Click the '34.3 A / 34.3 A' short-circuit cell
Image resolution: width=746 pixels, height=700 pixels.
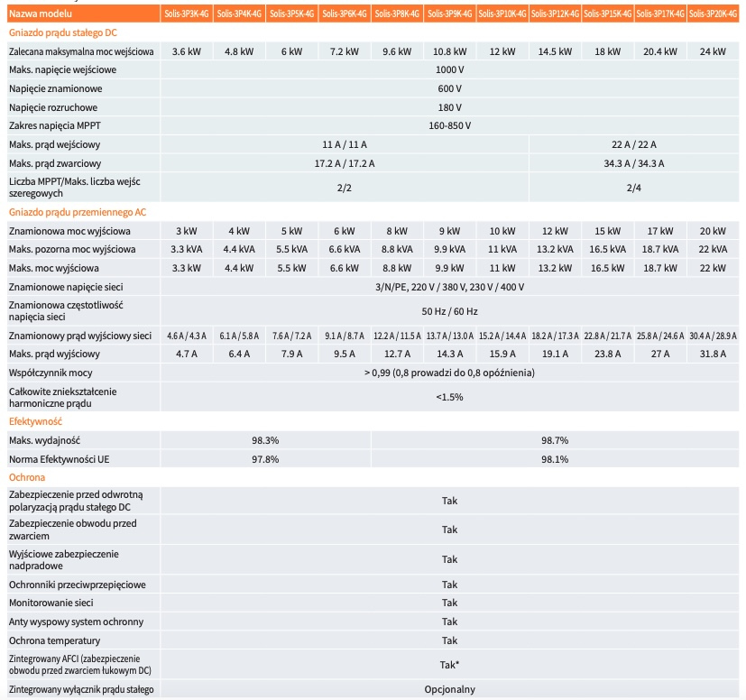point(634,163)
